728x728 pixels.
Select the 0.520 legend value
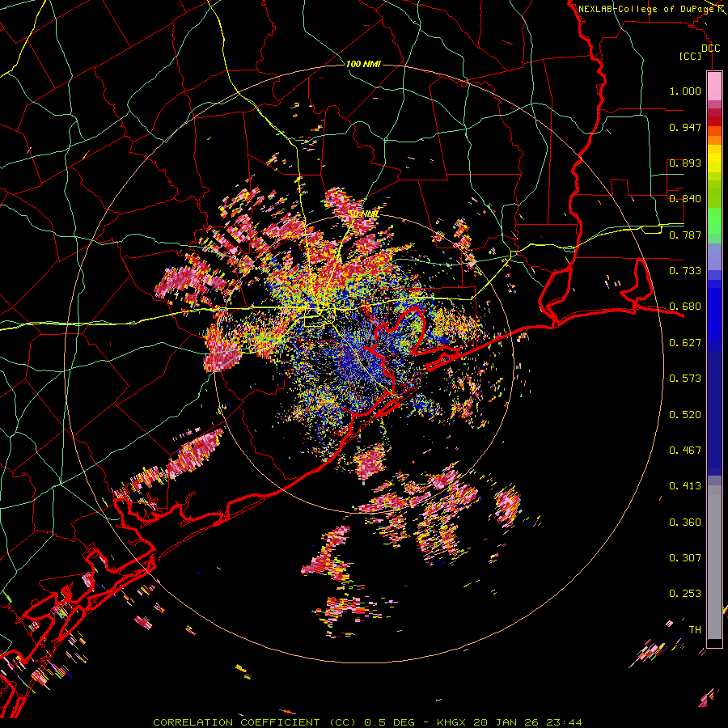tap(685, 415)
